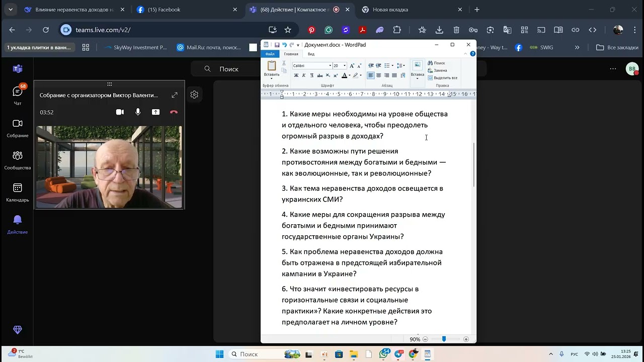644x362 pixels.
Task: Expand bullet list style dropdown
Action: 392,66
